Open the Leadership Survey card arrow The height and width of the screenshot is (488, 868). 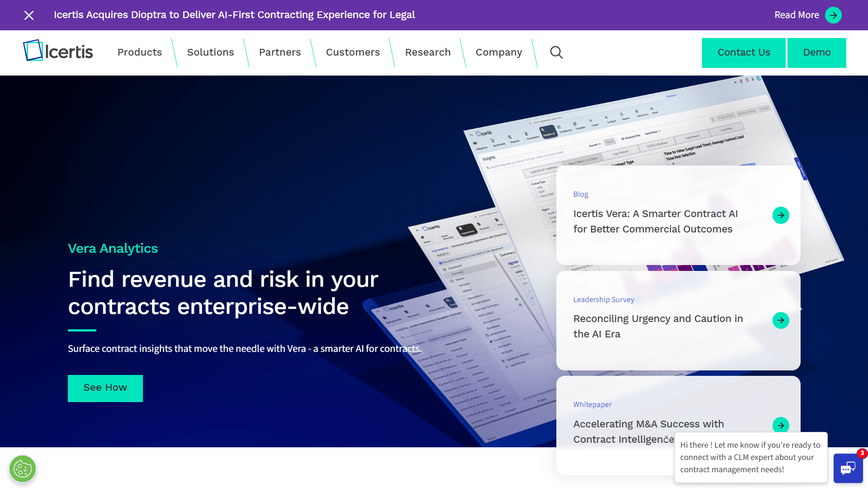(781, 320)
